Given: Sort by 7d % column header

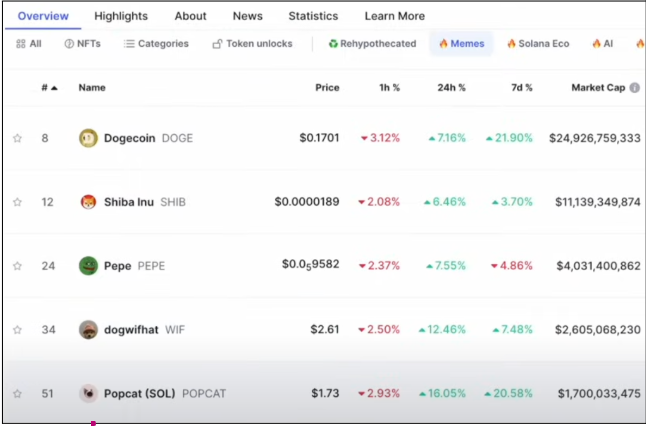Looking at the screenshot, I should [522, 88].
